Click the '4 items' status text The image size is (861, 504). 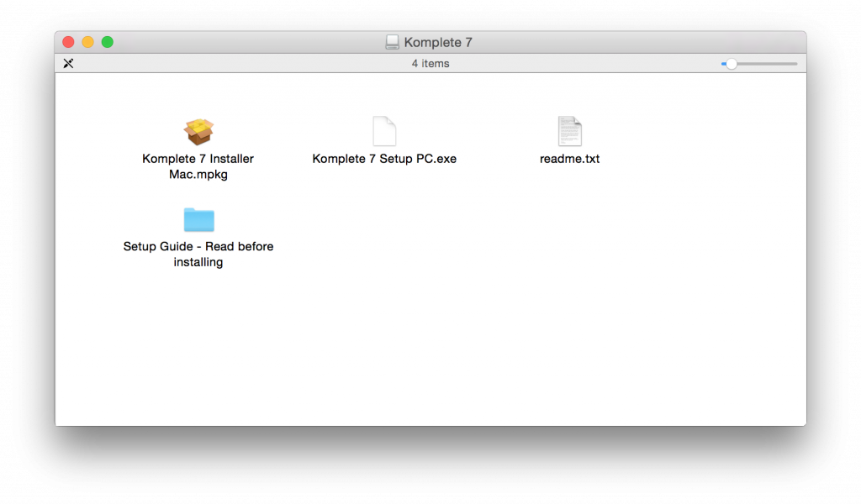[430, 64]
